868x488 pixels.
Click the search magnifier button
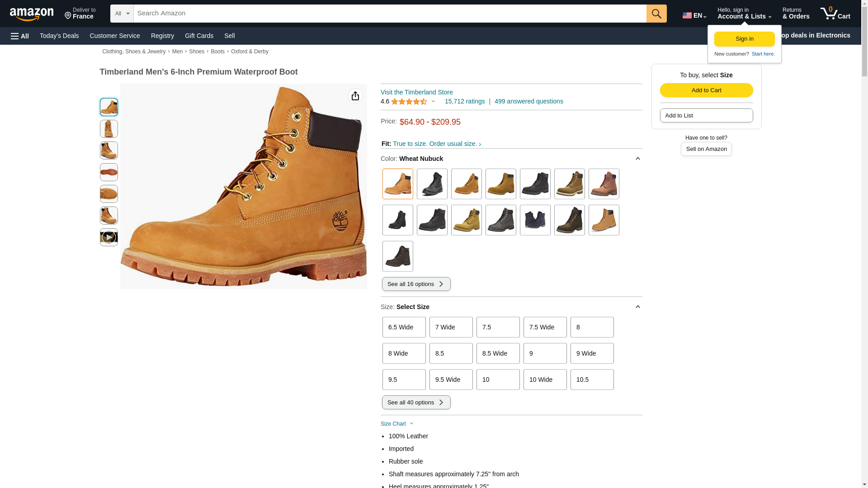[x=656, y=14]
